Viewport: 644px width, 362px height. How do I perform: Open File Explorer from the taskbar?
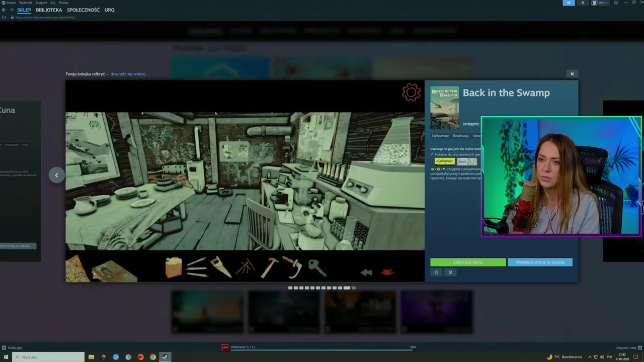pos(91,357)
